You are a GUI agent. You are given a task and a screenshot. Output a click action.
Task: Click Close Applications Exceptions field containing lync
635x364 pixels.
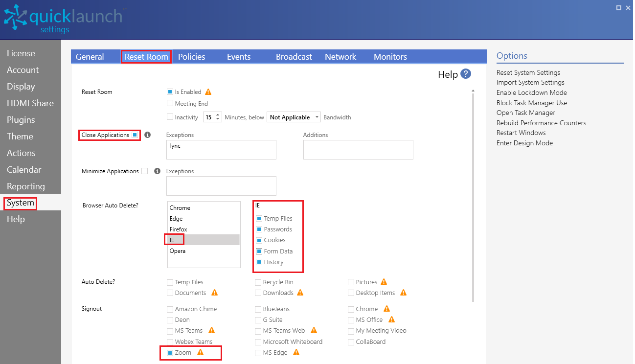(x=221, y=150)
